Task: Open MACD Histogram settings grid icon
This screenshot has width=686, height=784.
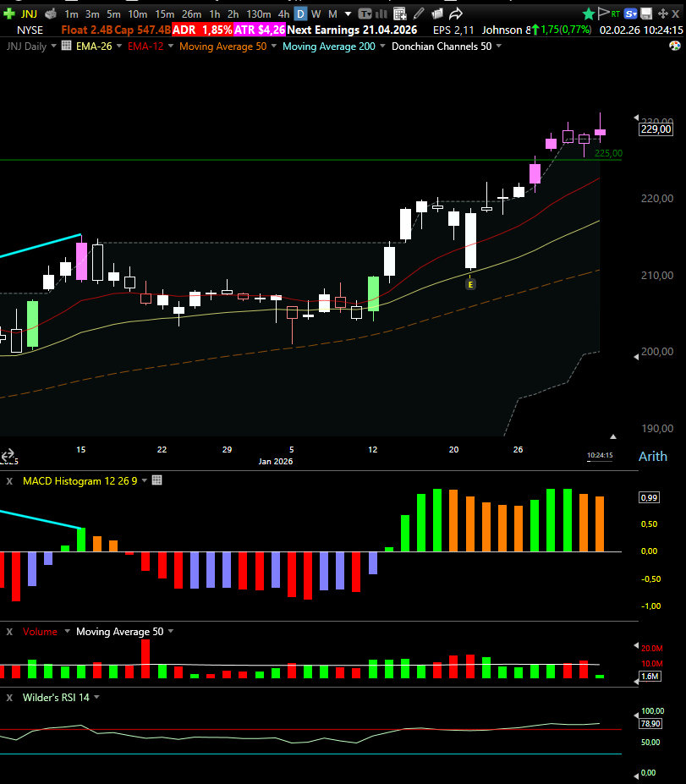Action: pyautogui.click(x=156, y=480)
